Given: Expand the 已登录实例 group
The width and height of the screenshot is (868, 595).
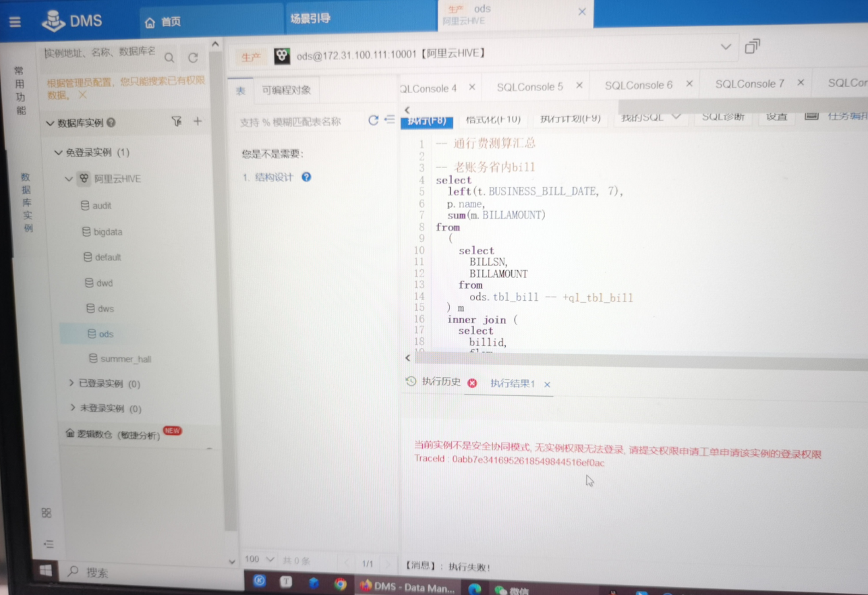Looking at the screenshot, I should (71, 383).
